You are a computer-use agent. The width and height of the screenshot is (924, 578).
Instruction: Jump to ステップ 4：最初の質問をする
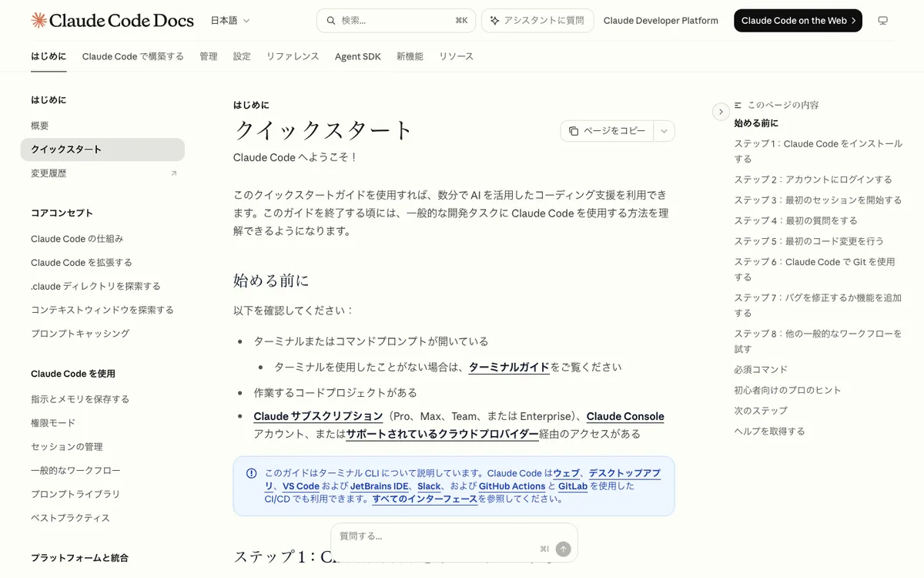(795, 220)
